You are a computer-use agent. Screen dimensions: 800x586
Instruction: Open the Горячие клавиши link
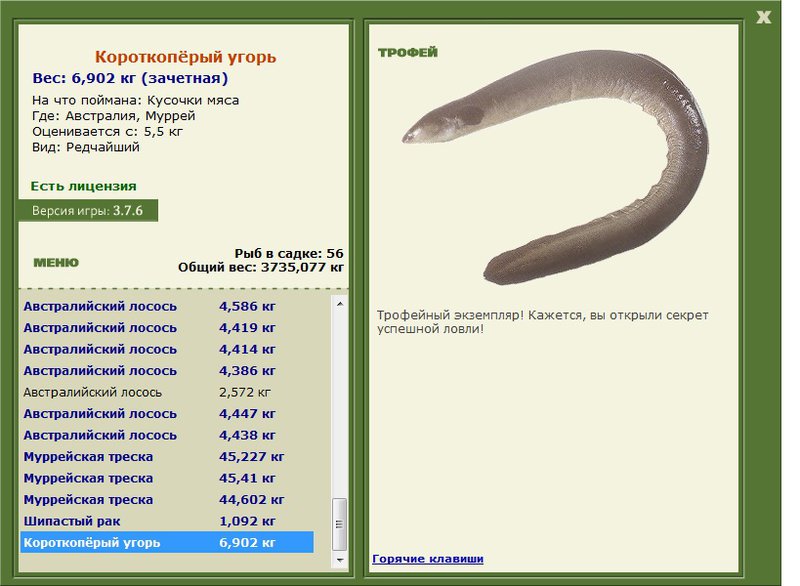pos(428,558)
